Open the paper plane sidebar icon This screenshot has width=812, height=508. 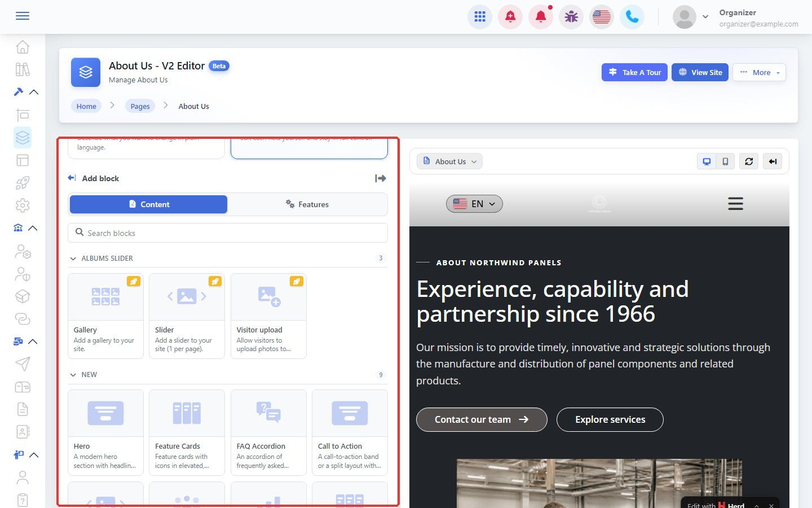click(23, 364)
